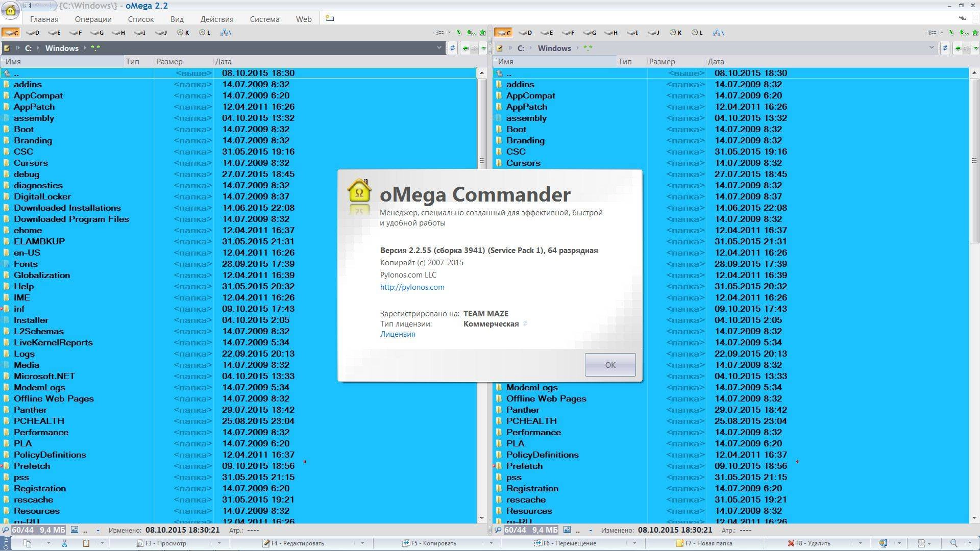The height and width of the screenshot is (551, 980).
Task: Click F7 Новая папка button
Action: click(704, 543)
